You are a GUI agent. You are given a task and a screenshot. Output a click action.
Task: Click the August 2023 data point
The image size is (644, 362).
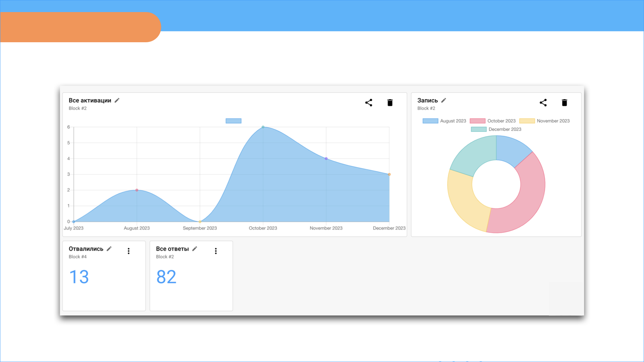137,190
